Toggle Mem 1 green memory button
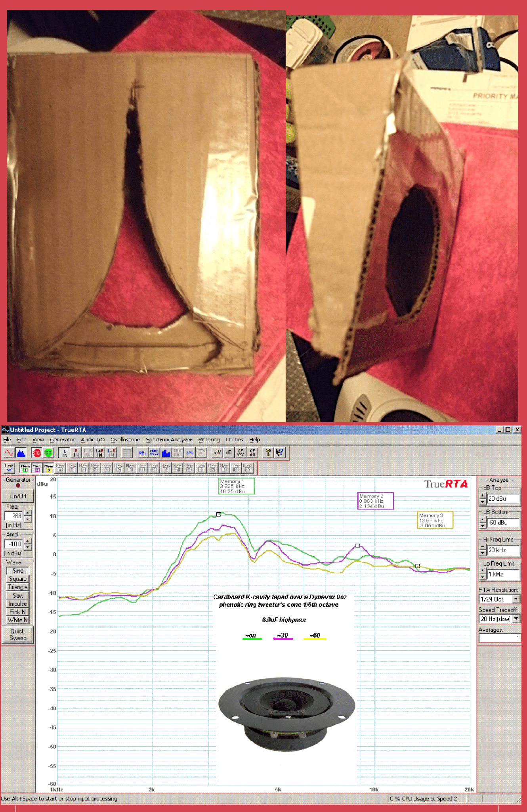This screenshot has width=527, height=812. [25, 468]
